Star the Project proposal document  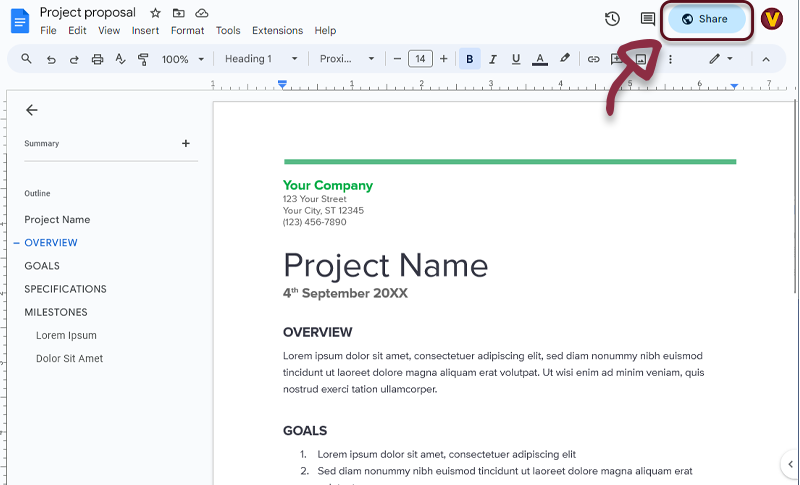coord(155,13)
